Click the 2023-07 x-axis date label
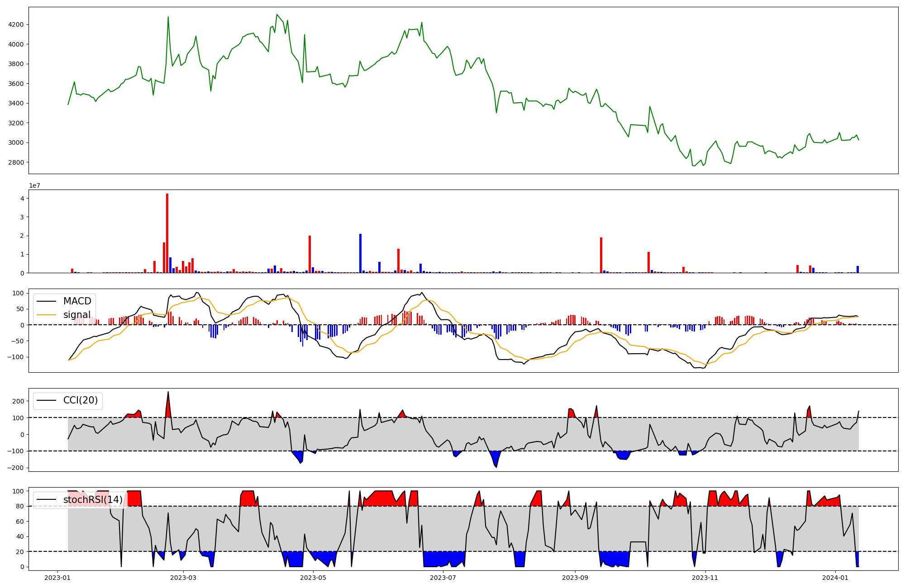 pyautogui.click(x=443, y=578)
